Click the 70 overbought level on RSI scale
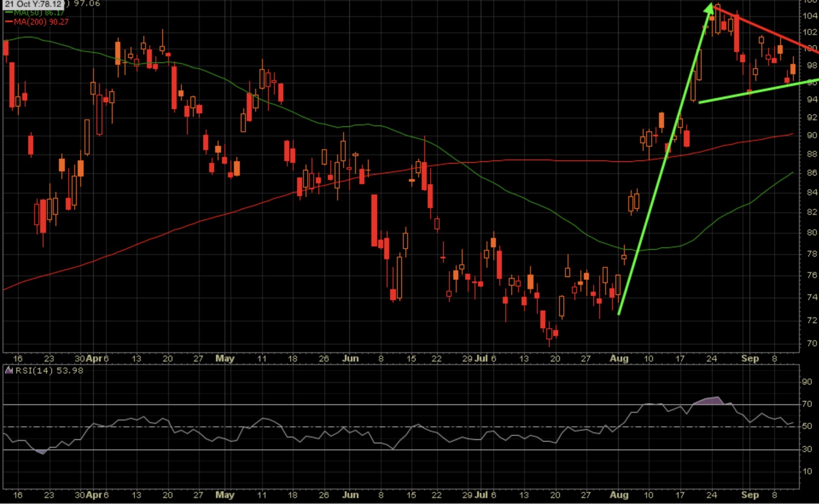819x504 pixels. [x=807, y=404]
